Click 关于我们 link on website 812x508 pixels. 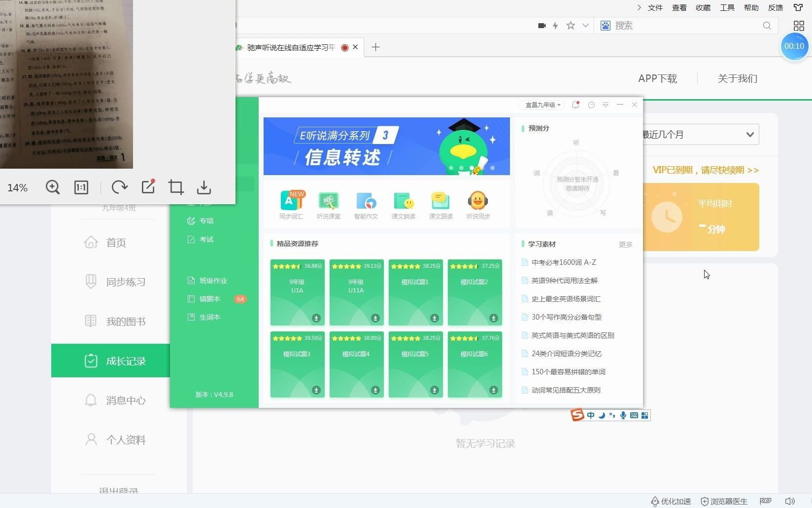(738, 78)
